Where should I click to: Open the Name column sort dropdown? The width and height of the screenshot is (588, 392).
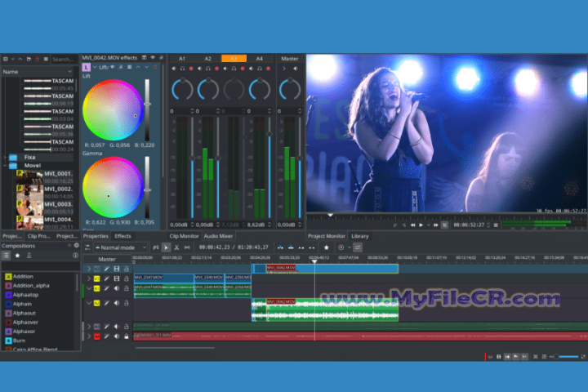coord(69,72)
